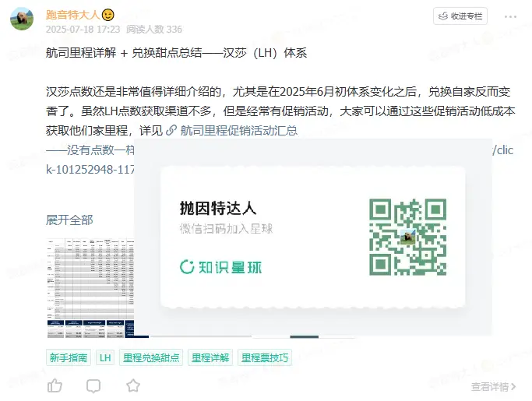This screenshot has height=401, width=532.
Task: Open the 航司里程促销活动汇总 link
Action: tap(239, 130)
